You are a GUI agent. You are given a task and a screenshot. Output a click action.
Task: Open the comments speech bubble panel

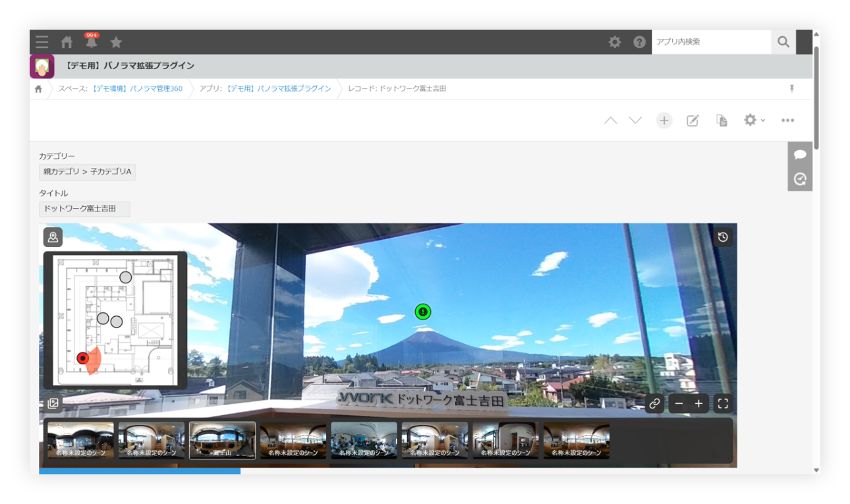(x=800, y=154)
